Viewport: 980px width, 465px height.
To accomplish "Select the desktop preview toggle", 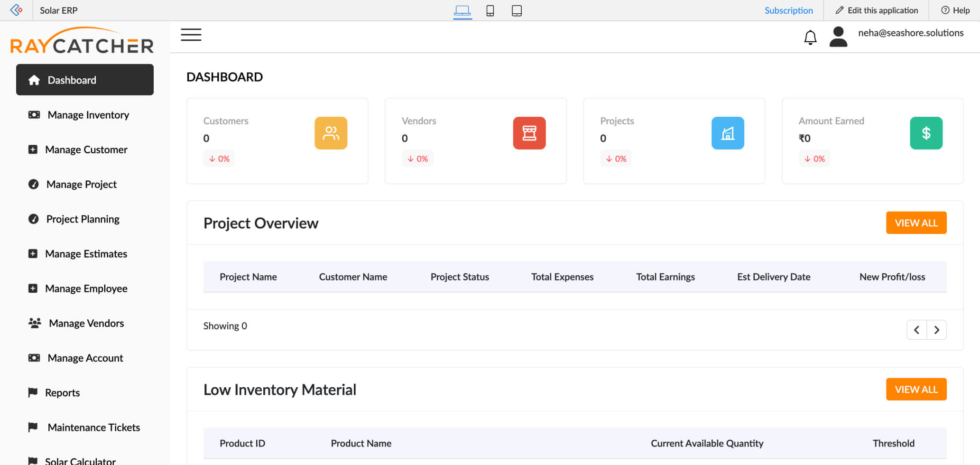I will 462,10.
